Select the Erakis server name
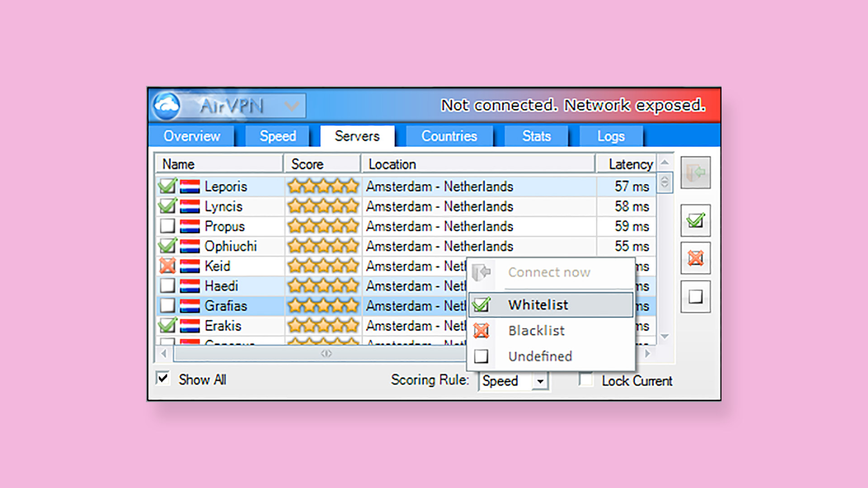 tap(223, 325)
